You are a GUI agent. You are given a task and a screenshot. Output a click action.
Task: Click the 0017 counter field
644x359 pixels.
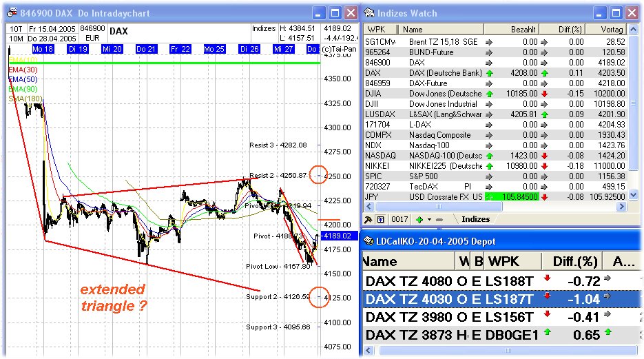tap(399, 220)
